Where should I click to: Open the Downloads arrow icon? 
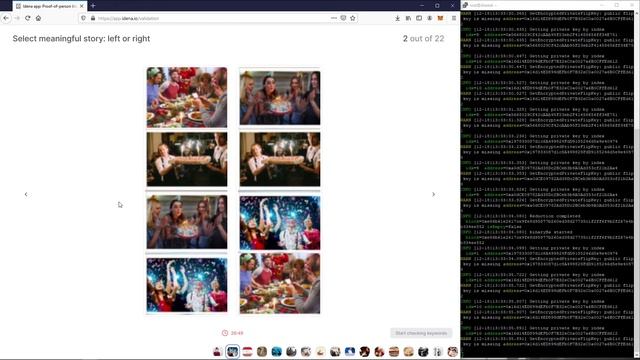coord(398,18)
